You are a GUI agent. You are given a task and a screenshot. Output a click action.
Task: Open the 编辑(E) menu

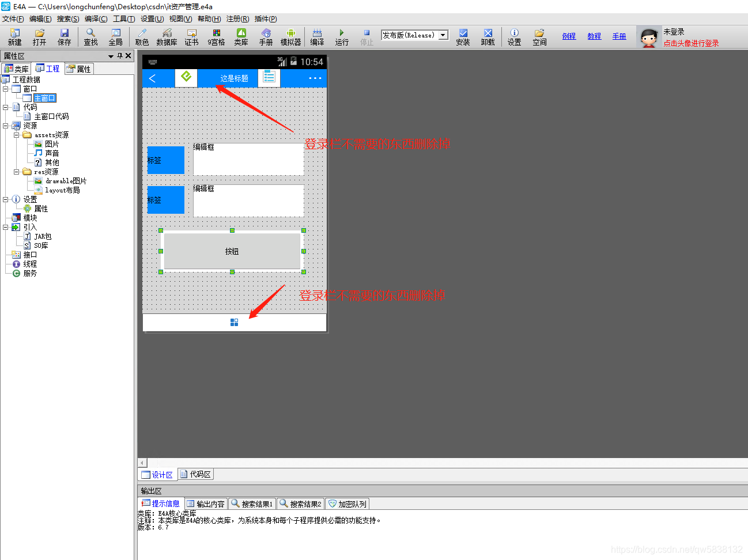[x=40, y=19]
